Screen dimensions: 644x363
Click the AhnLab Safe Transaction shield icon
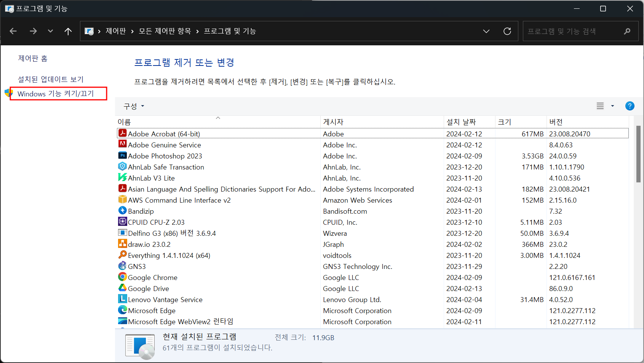[x=122, y=166]
